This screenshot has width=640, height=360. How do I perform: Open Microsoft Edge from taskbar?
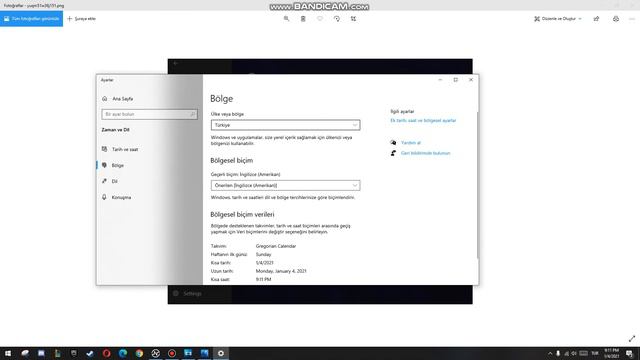(x=123, y=353)
